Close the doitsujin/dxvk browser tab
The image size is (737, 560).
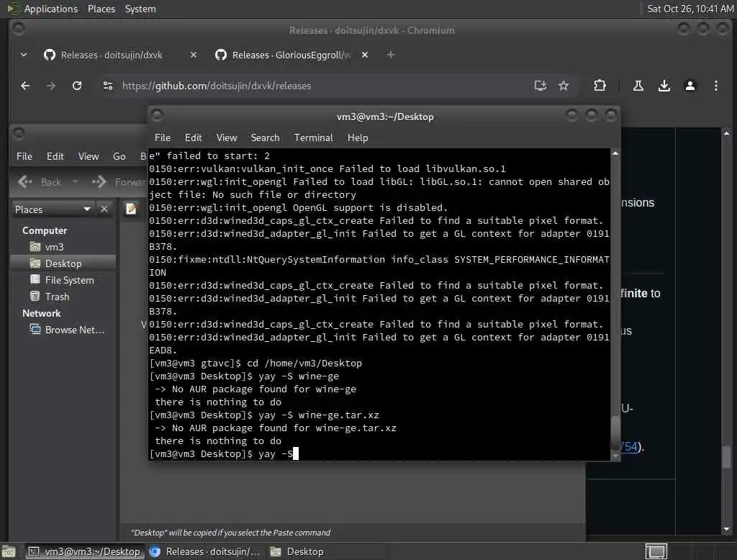(193, 55)
